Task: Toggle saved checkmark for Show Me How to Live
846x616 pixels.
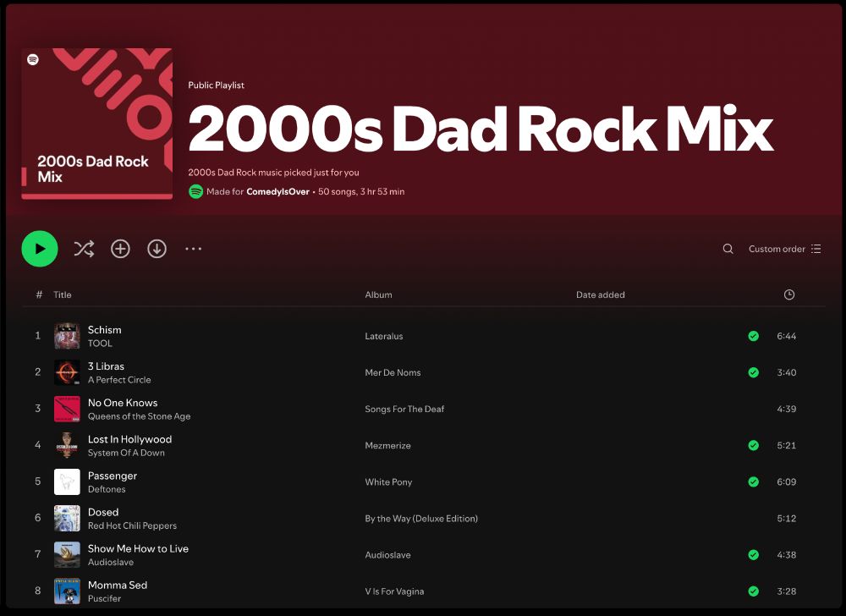Action: pyautogui.click(x=754, y=554)
